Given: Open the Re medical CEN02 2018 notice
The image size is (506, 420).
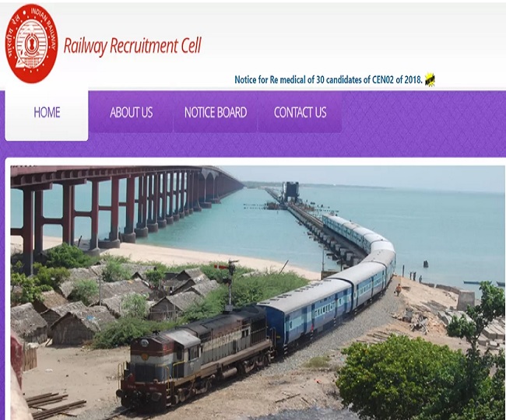Looking at the screenshot, I should [329, 79].
